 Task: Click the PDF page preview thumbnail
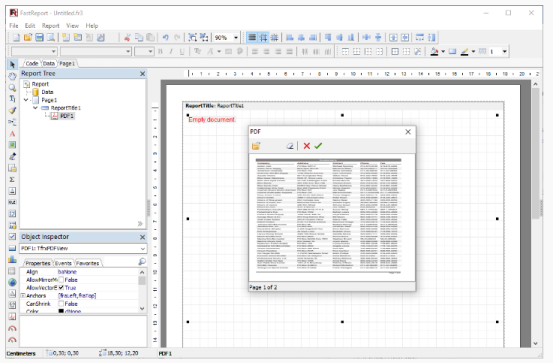click(x=328, y=217)
